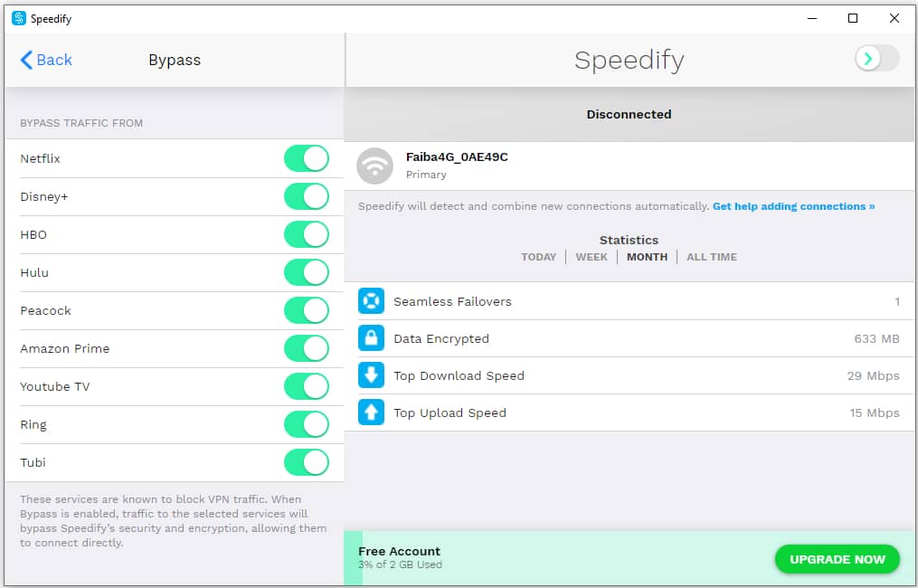Click the Amazon Prime service label
Viewport: 918px width, 588px height.
click(x=65, y=348)
